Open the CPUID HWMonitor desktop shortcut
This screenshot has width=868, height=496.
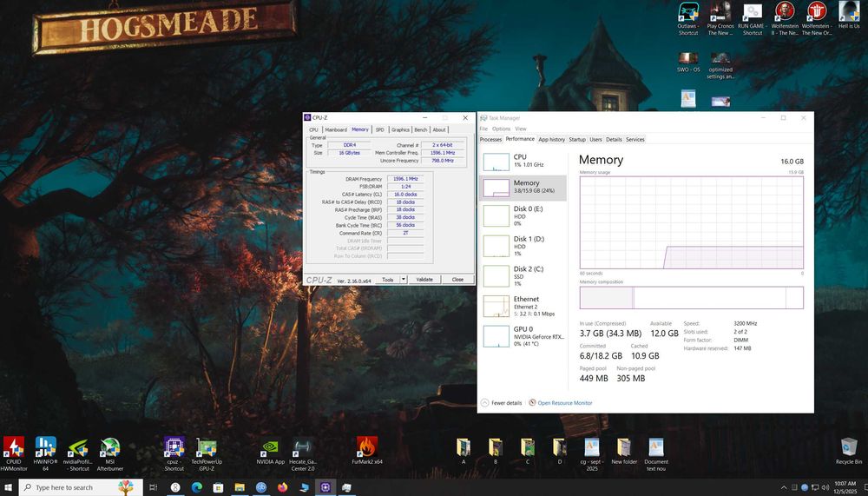[13, 453]
